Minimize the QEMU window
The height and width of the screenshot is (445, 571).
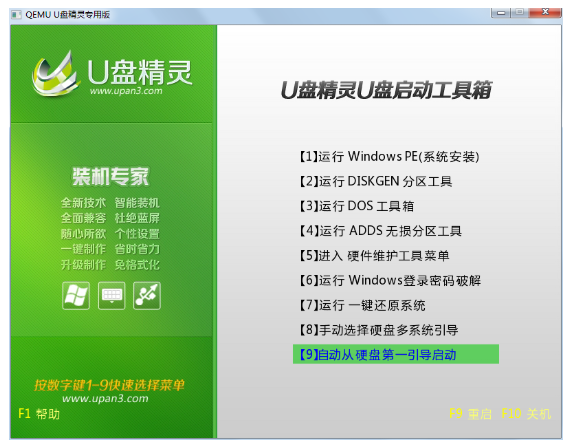501,13
